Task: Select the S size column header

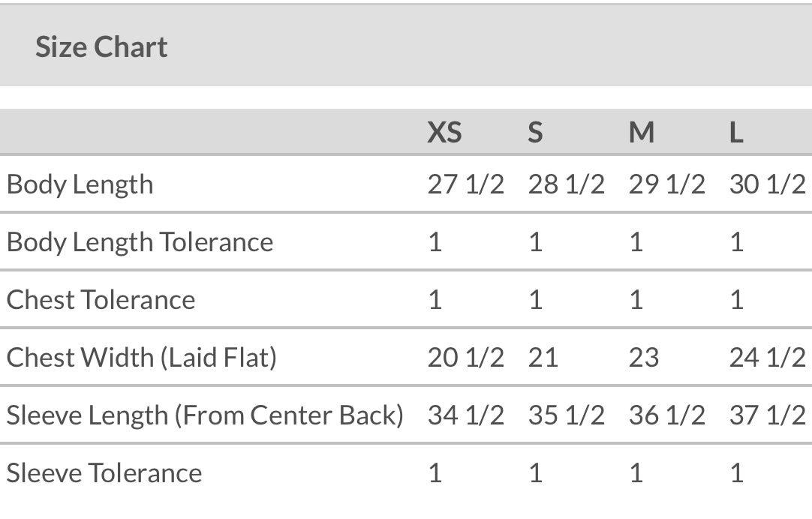Action: pos(535,133)
